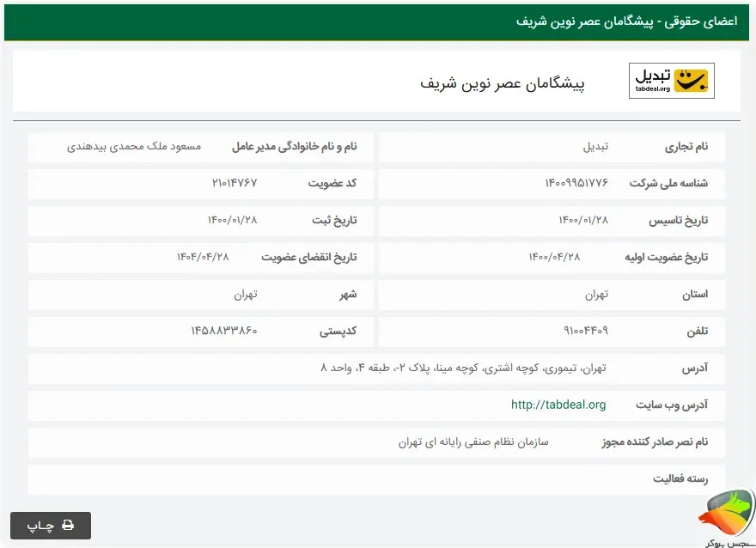Screen dimensions: 756x548
Task: Select the membership code ۲۱۰۱۴۷۶۷
Action: [x=235, y=183]
